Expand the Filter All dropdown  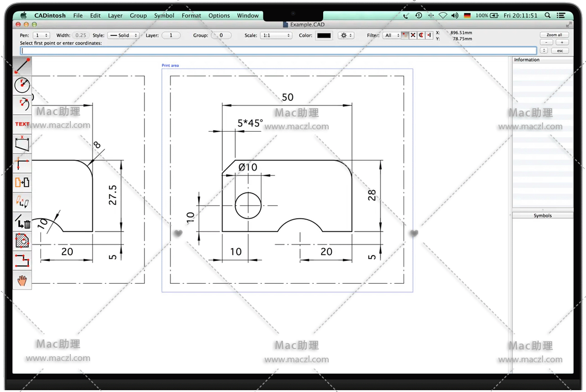click(391, 35)
